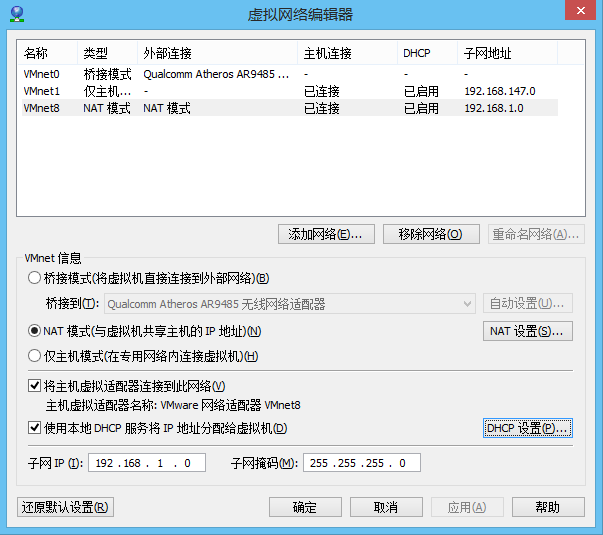This screenshot has height=535, width=603.
Task: Confirm with 确定 button
Action: tap(305, 507)
